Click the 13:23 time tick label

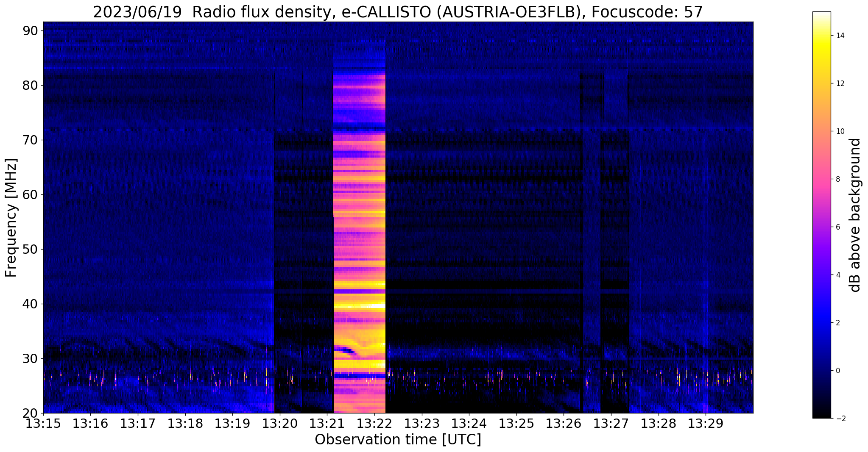[422, 424]
